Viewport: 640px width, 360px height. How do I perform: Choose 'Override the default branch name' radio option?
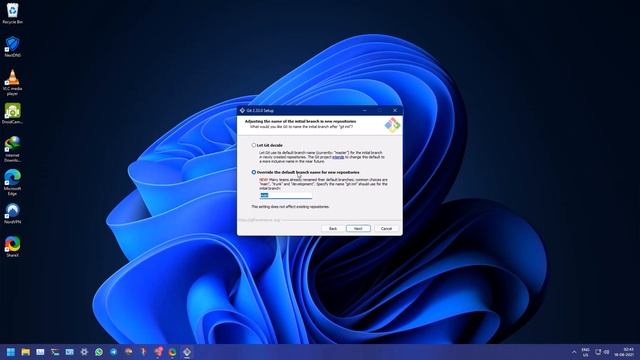pos(254,172)
